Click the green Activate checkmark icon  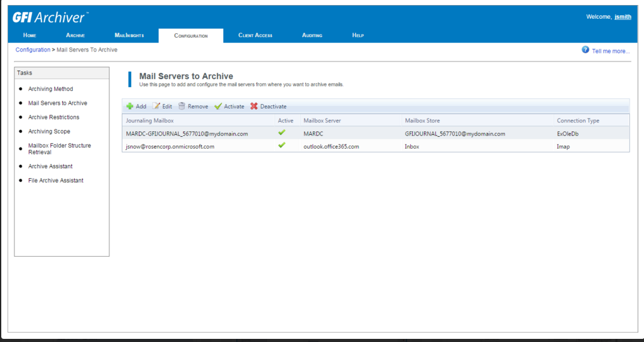[x=218, y=106]
